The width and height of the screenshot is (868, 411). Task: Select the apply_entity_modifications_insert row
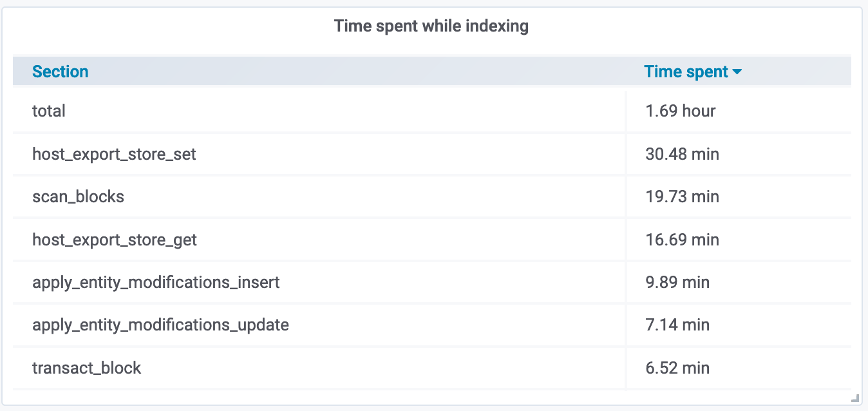pyautogui.click(x=155, y=282)
